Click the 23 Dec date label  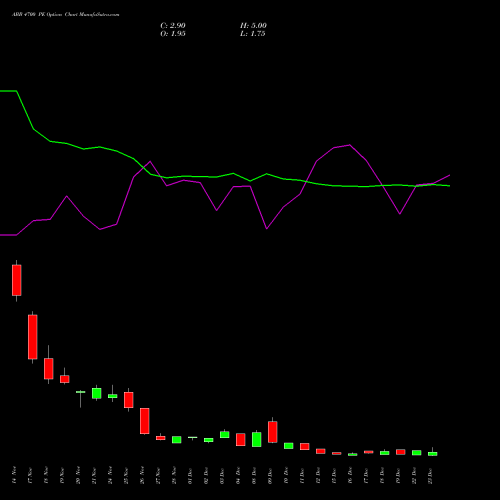[x=430, y=475]
